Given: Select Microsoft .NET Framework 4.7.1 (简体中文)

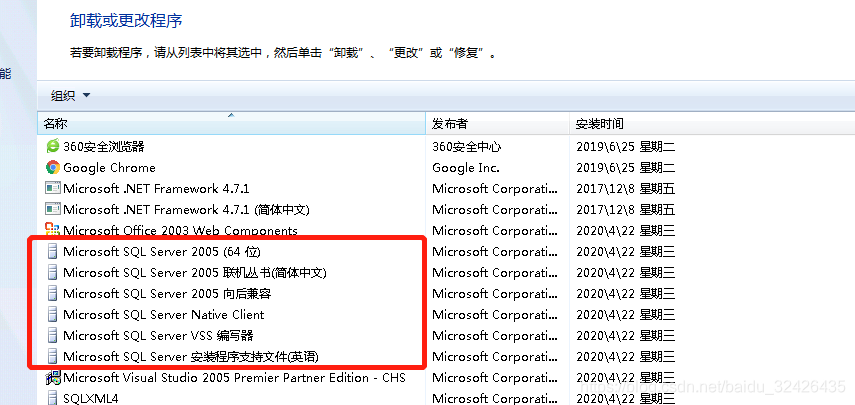Looking at the screenshot, I should (x=186, y=209).
